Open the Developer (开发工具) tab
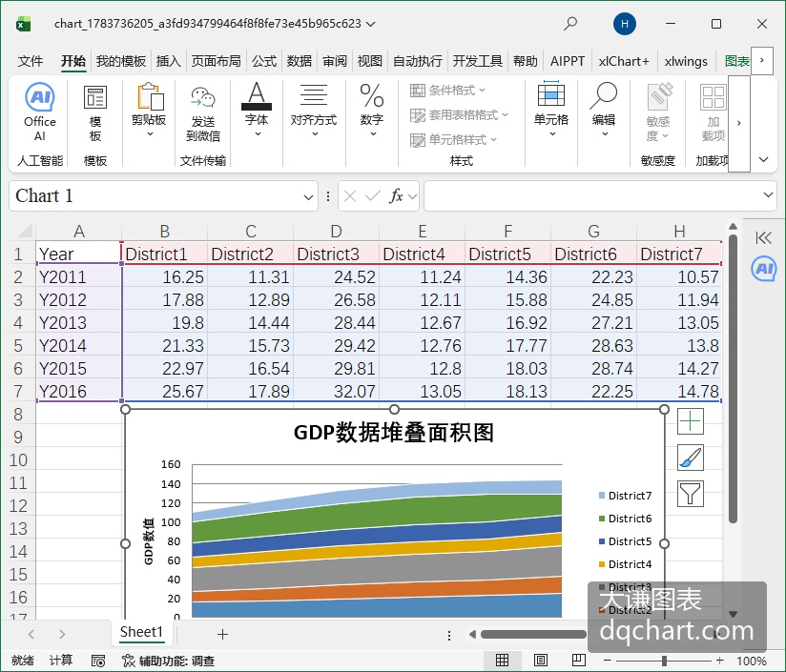786x672 pixels. [478, 61]
